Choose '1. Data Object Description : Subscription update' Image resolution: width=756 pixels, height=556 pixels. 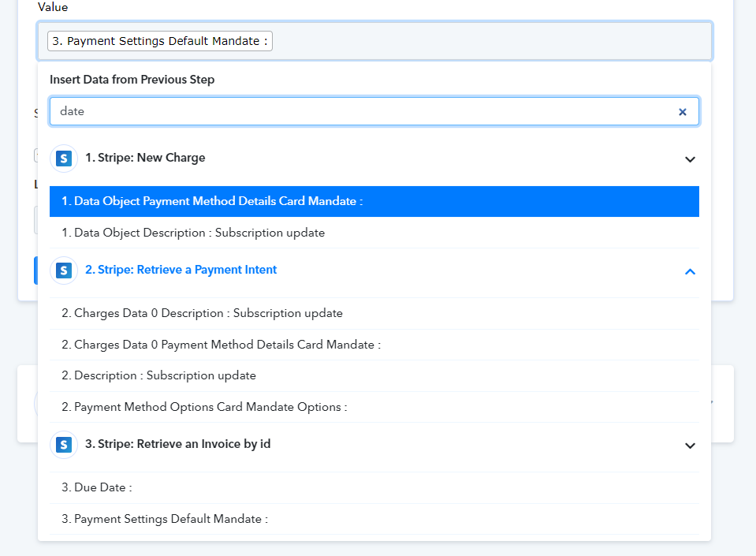tap(374, 233)
